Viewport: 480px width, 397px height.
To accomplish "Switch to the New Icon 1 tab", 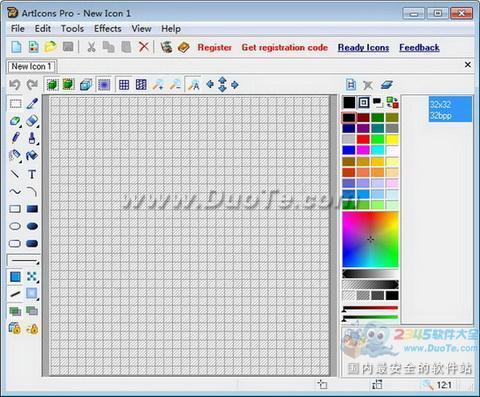I will 32,66.
